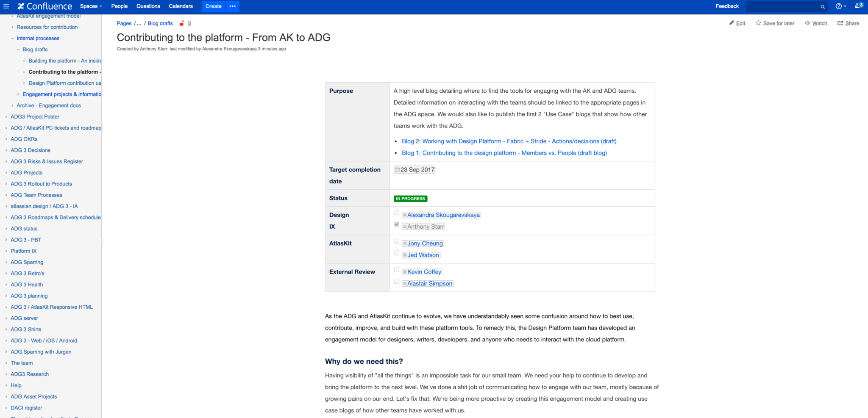Open Jony Cheung user mention
The height and width of the screenshot is (418, 868).
(x=423, y=244)
